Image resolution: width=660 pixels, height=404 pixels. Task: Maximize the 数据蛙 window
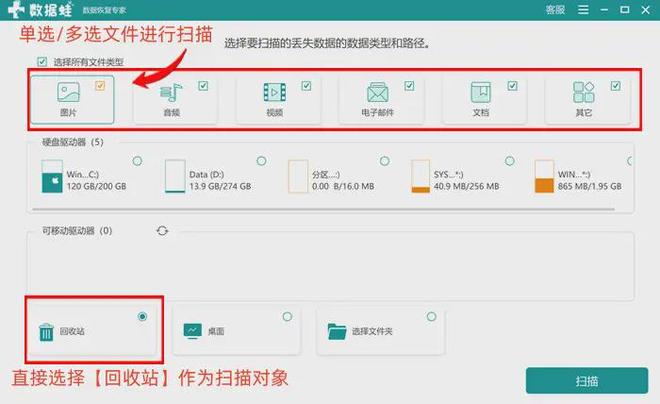coord(625,10)
